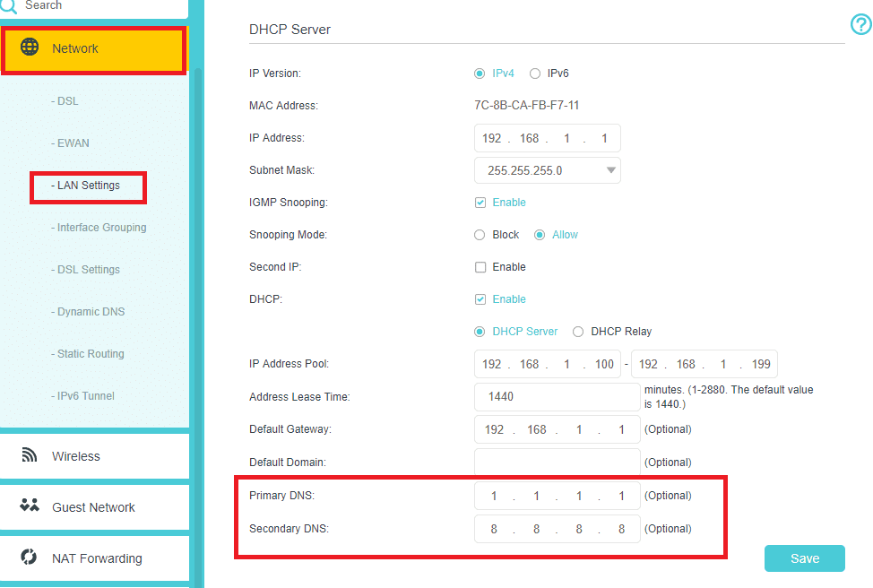Select Allow snooping mode

click(x=539, y=235)
